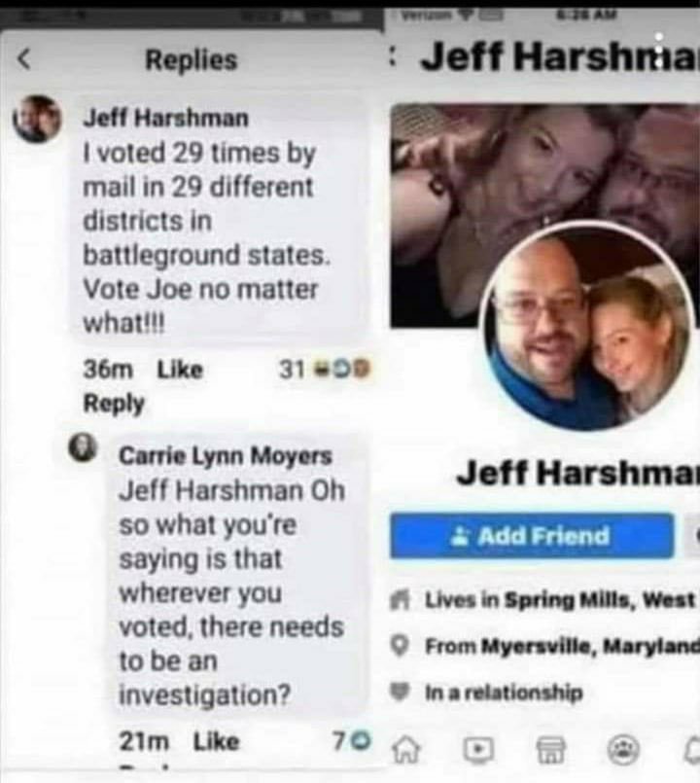This screenshot has height=783, width=700.
Task: Reply to Jeff Harshman's comment
Action: (114, 404)
